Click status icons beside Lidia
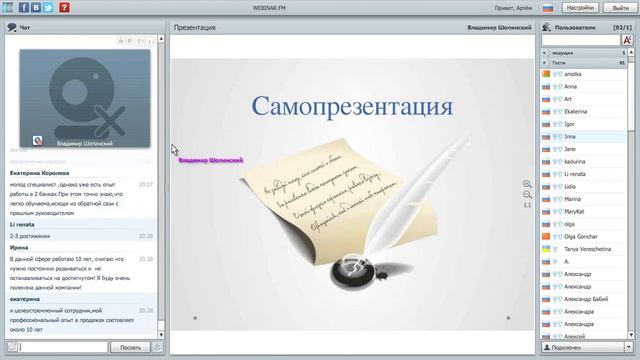 pyautogui.click(x=558, y=187)
